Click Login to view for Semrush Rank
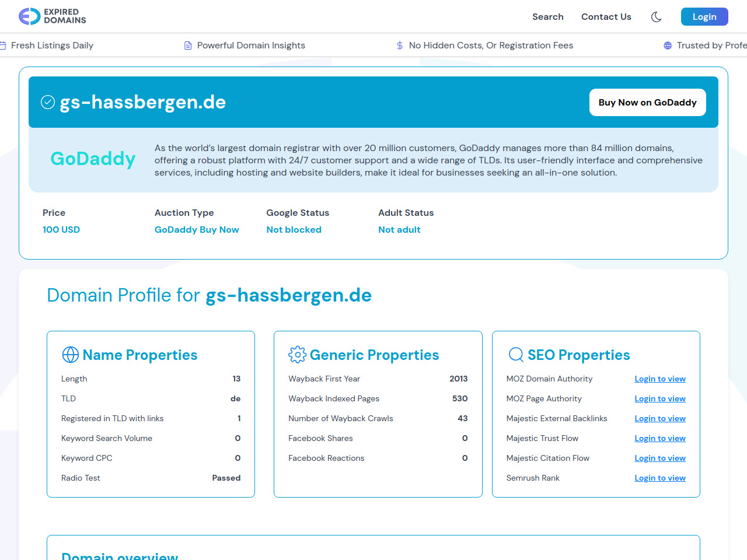This screenshot has height=560, width=747. tap(659, 478)
